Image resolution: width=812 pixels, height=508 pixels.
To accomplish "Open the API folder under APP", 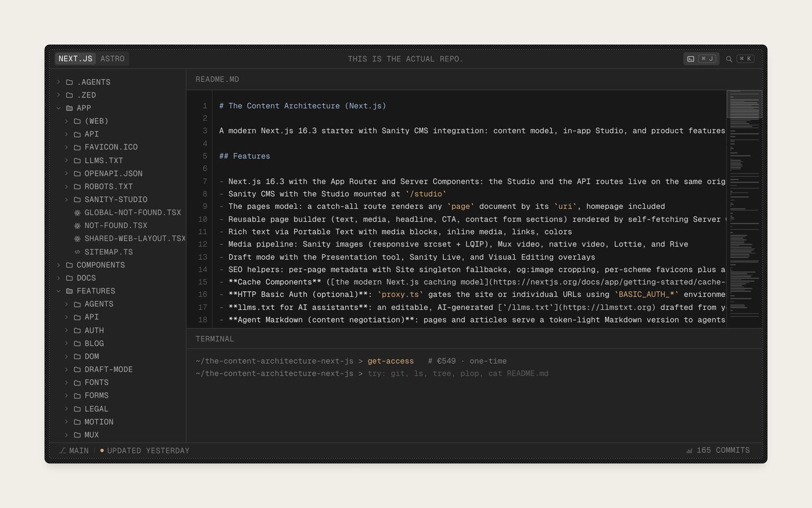I will click(x=118, y=134).
